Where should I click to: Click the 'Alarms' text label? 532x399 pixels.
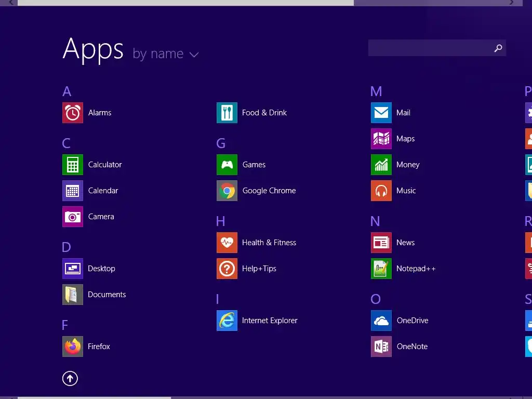(x=100, y=113)
